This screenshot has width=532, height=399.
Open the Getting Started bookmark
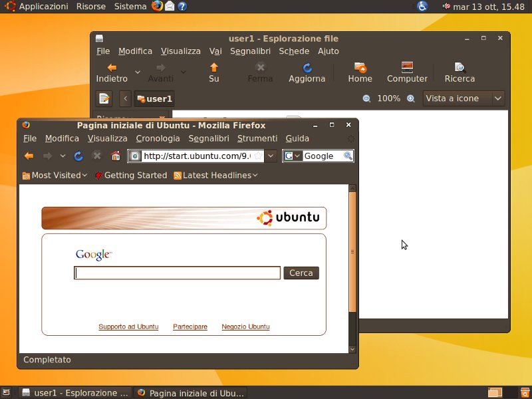pyautogui.click(x=131, y=176)
